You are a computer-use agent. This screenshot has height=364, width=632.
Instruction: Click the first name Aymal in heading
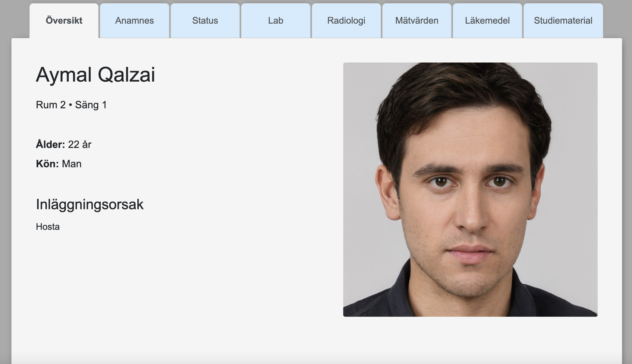(64, 75)
